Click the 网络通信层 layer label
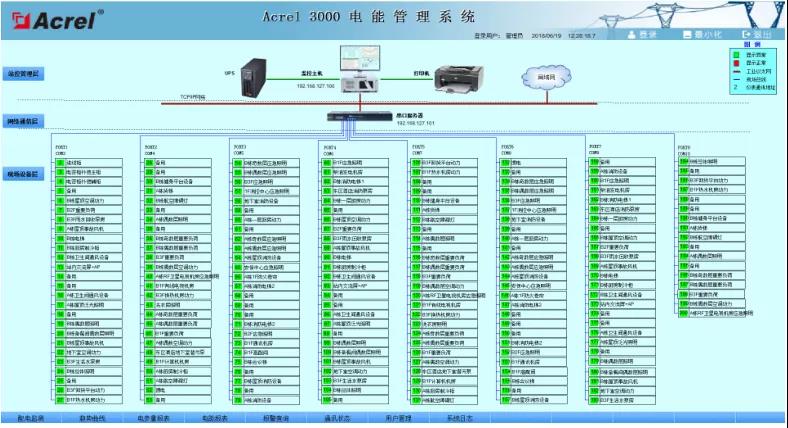The height and width of the screenshot is (428, 788). 23,121
